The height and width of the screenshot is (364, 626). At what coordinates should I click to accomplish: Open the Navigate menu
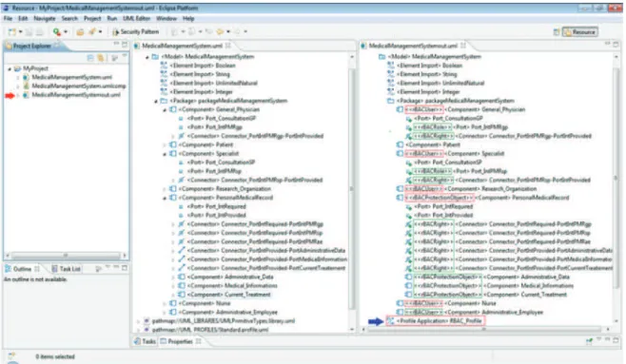[45, 19]
